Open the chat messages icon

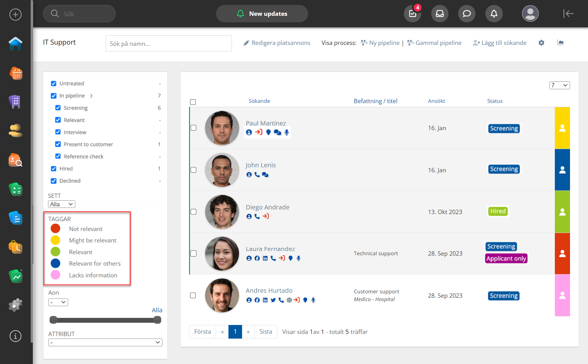click(466, 14)
